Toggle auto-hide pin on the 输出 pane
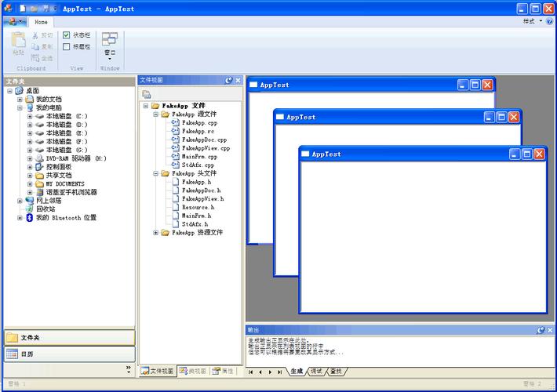 click(x=541, y=330)
